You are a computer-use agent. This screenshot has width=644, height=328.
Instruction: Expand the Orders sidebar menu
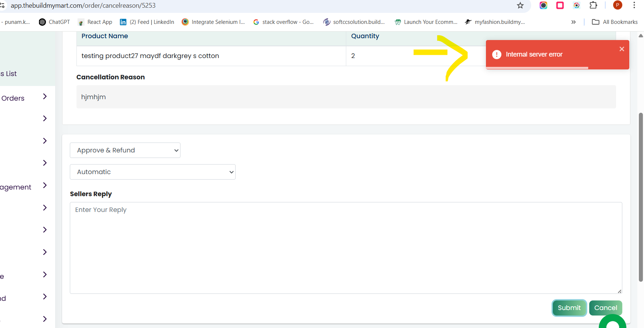(45, 96)
